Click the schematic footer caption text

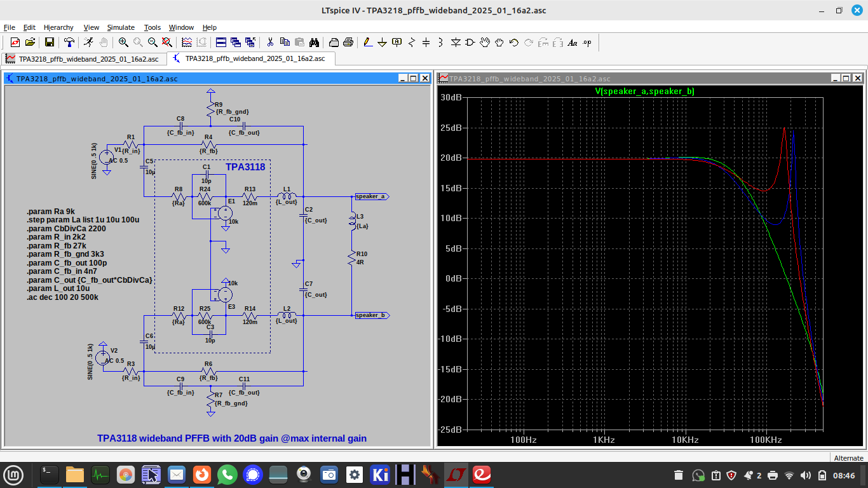(x=231, y=438)
